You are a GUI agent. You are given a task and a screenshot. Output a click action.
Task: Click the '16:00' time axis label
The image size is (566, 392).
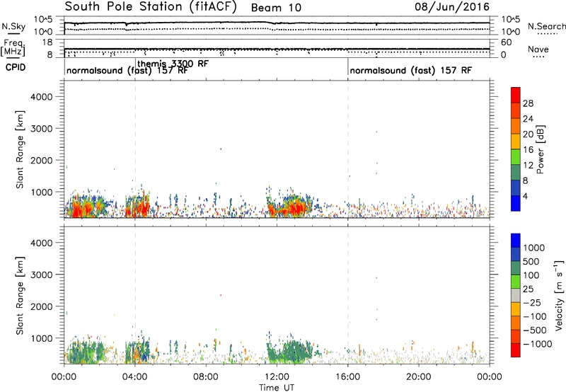tap(347, 377)
